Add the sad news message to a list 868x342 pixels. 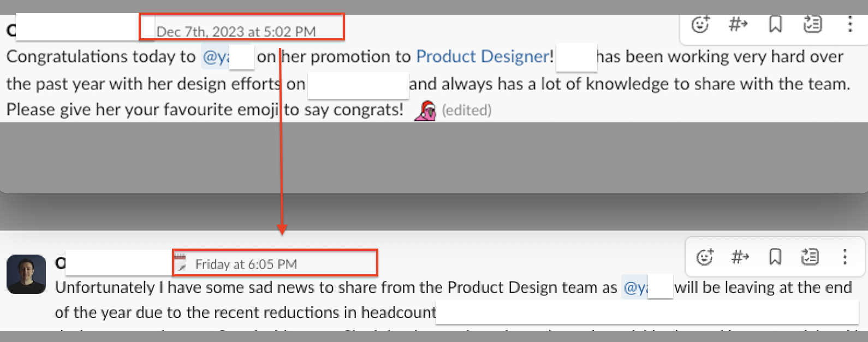pos(810,257)
